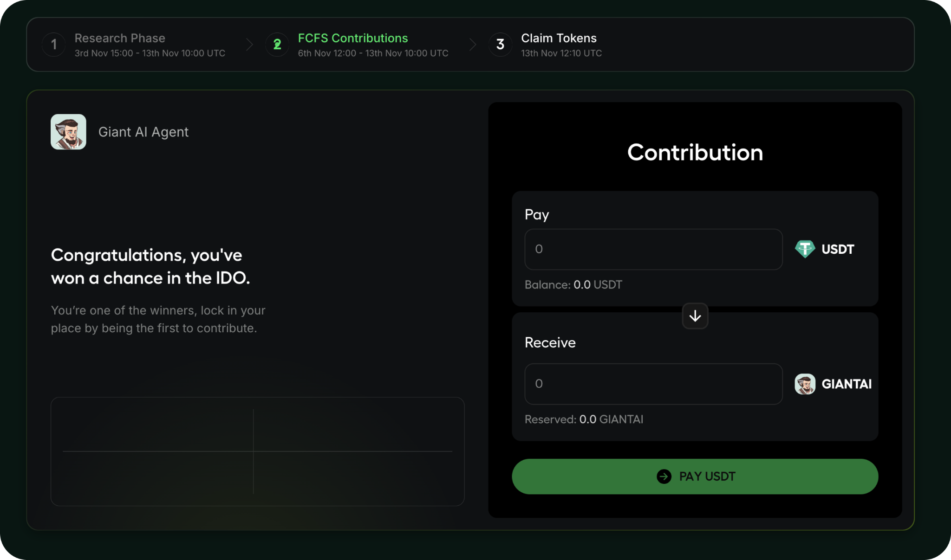Click the Giant AI Agent avatar icon
The height and width of the screenshot is (560, 951).
coord(68,132)
